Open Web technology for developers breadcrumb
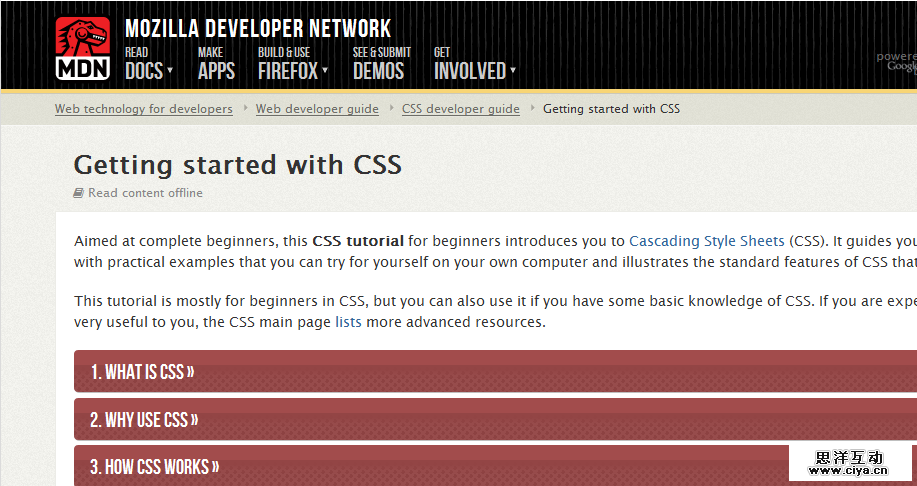 point(143,109)
